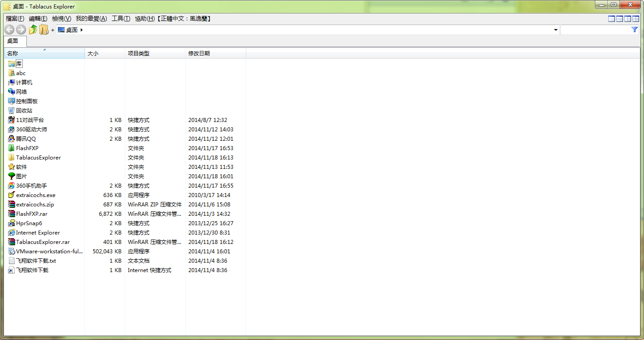Click the date 2014/8/7 12:32
Viewport: 644px width, 340px height.
coord(208,120)
